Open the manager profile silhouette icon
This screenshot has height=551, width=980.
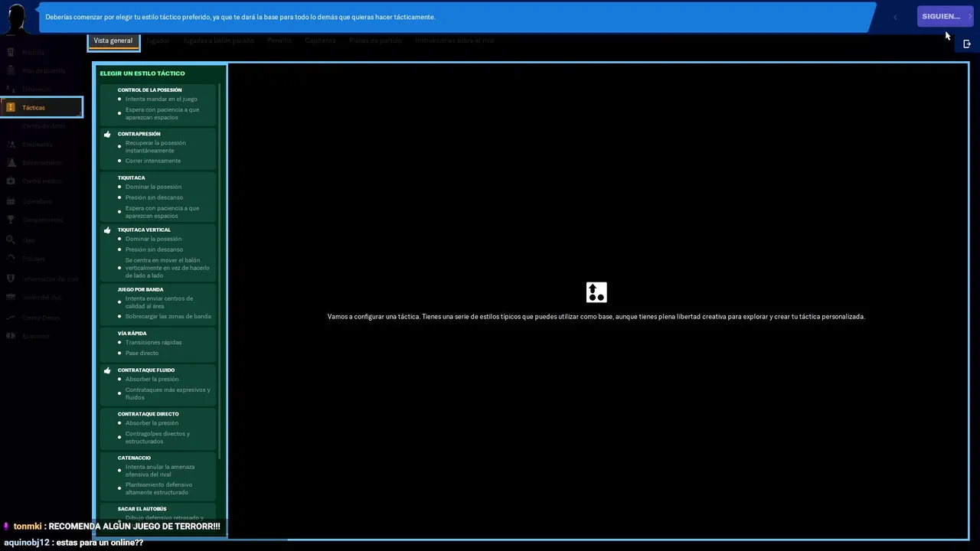(17, 18)
